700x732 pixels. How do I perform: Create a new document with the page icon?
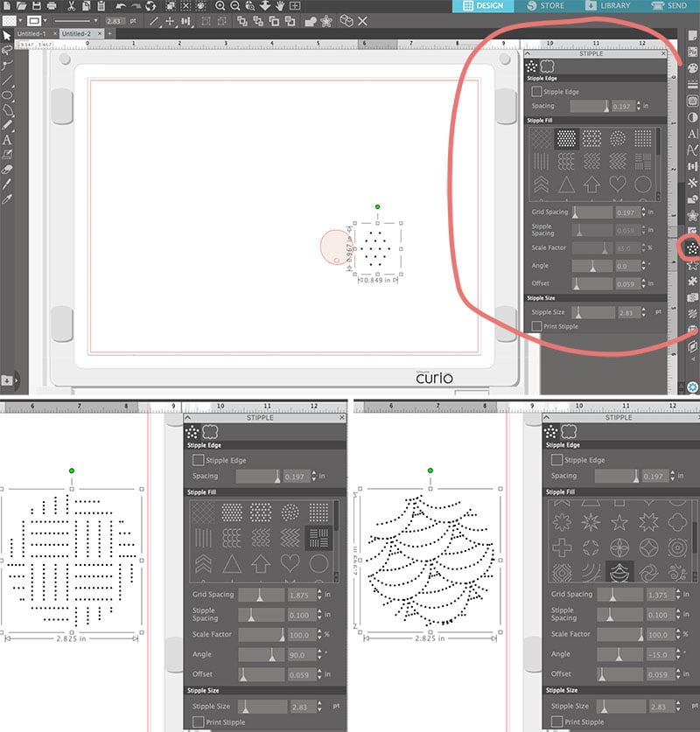[x=6, y=5]
